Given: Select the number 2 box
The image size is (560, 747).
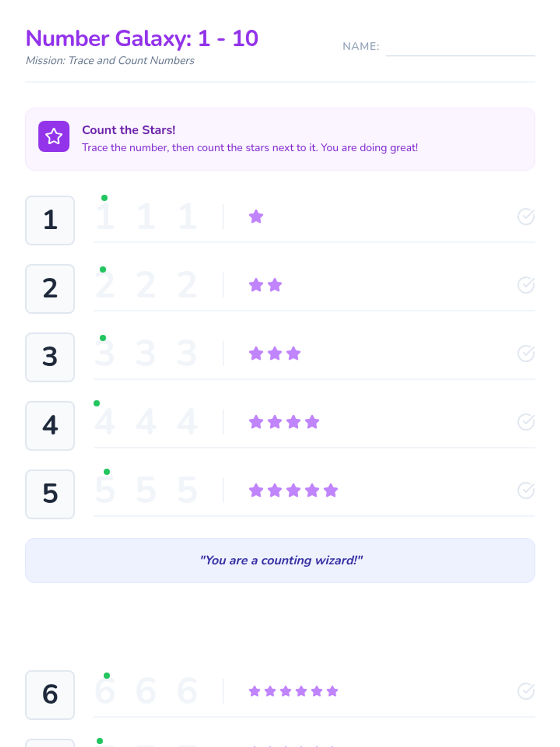Looking at the screenshot, I should tap(50, 289).
